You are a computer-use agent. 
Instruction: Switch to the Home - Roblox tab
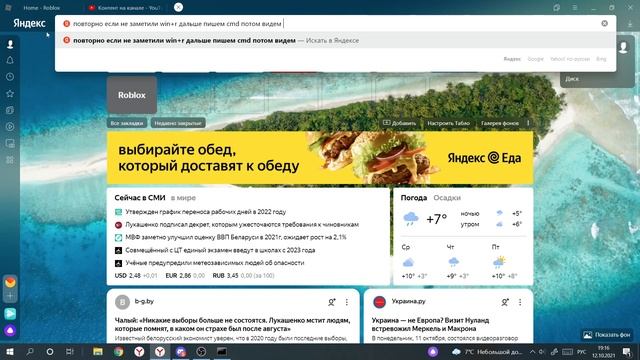point(42,8)
